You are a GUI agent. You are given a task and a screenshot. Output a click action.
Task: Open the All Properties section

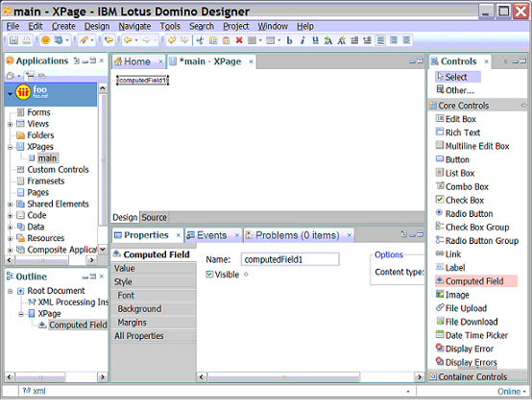(x=154, y=336)
